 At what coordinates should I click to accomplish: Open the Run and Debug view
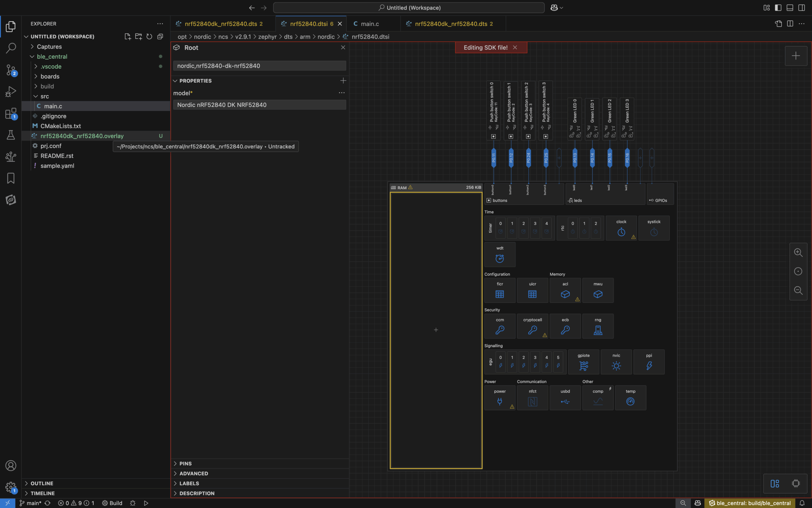point(11,91)
